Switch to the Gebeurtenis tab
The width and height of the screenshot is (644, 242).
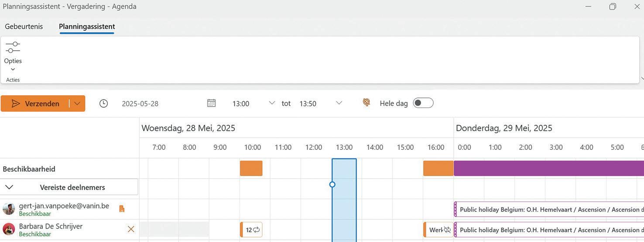click(x=24, y=26)
